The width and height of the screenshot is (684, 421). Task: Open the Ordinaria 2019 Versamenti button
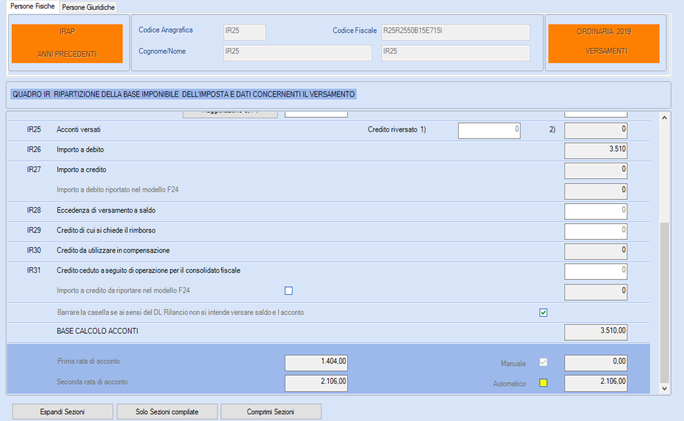[x=604, y=43]
